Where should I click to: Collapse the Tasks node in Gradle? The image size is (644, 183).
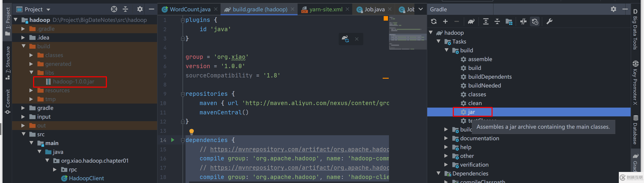tap(439, 41)
